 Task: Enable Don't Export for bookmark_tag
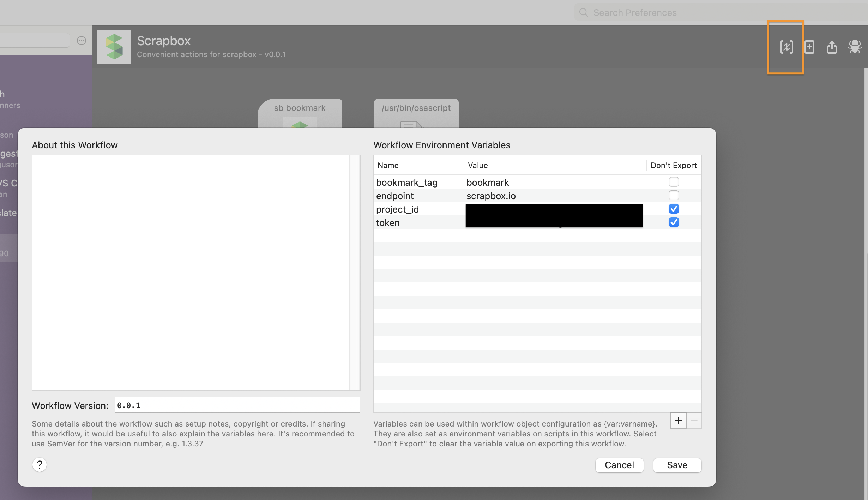674,182
